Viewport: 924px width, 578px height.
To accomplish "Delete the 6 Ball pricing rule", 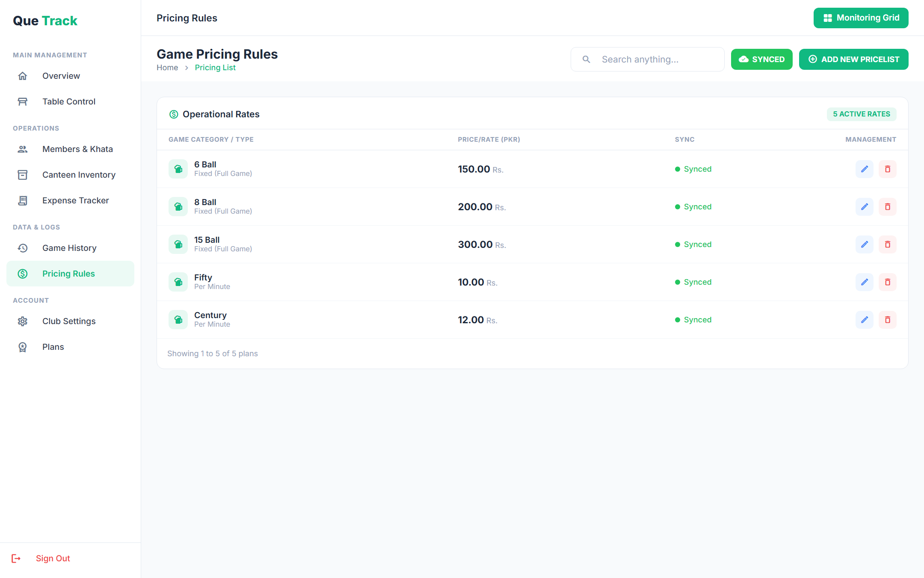I will click(888, 169).
